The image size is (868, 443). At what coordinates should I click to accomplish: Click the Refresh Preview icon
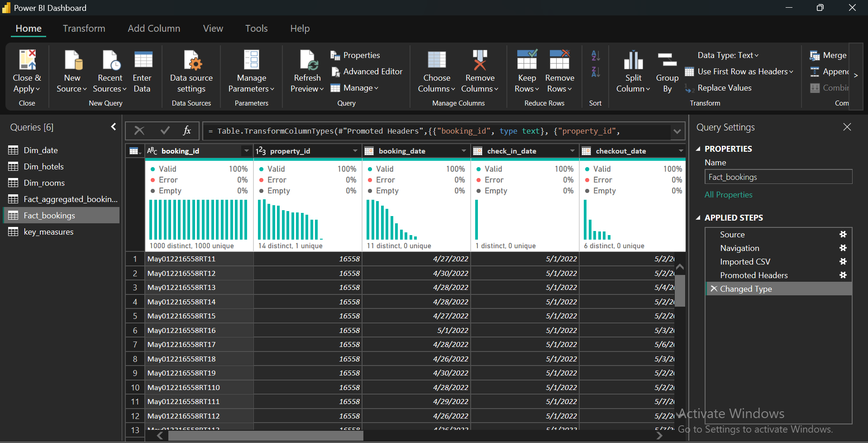[309, 60]
